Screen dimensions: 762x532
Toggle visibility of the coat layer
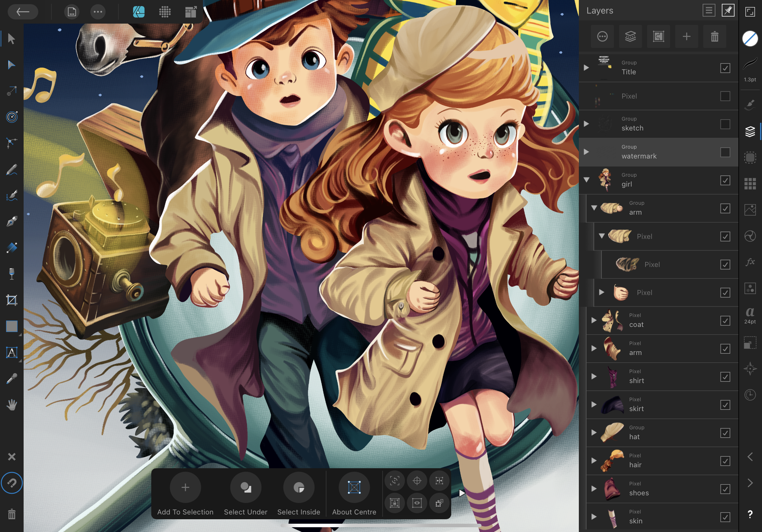(725, 321)
